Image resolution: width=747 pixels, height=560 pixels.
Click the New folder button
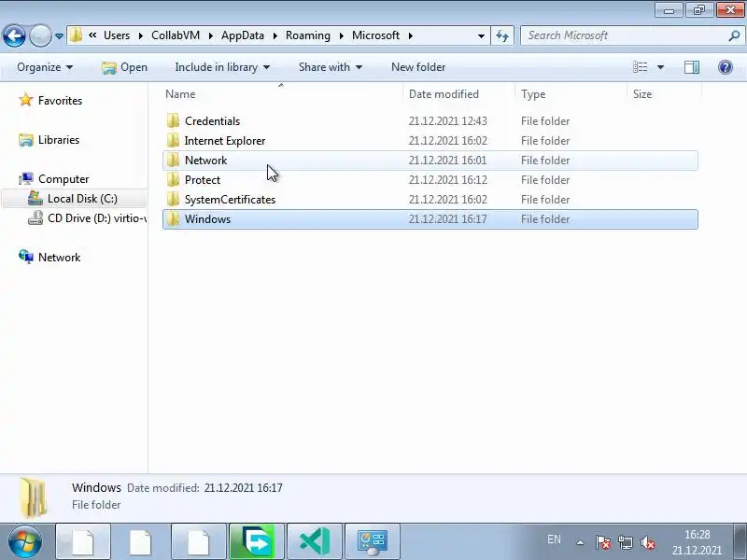tap(418, 67)
